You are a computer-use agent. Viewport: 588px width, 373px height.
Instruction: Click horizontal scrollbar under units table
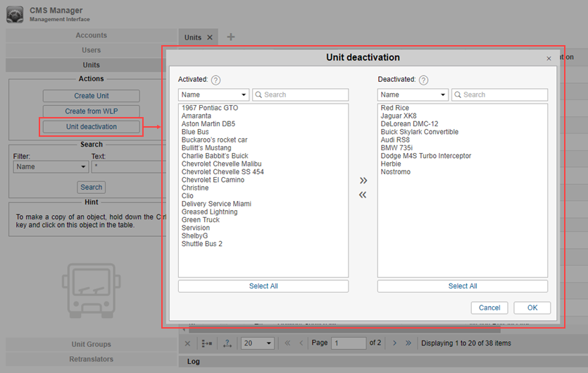point(344,330)
